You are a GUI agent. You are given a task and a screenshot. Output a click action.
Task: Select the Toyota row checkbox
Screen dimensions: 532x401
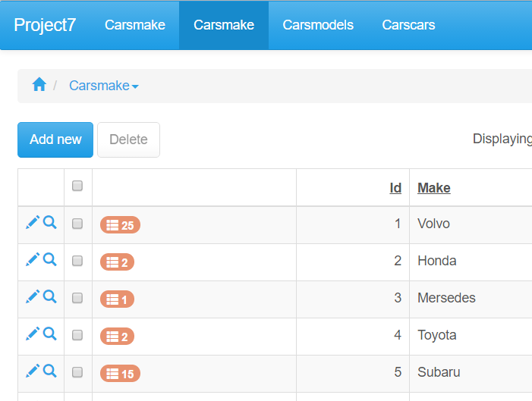coord(77,335)
